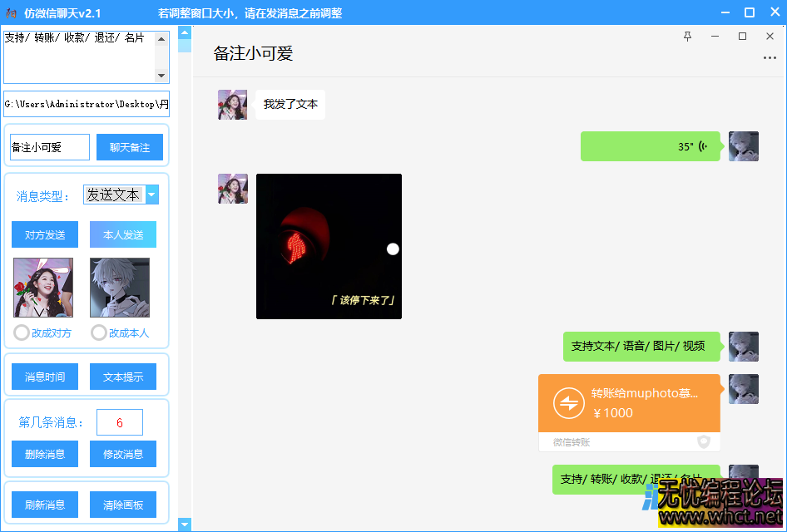The height and width of the screenshot is (532, 787).
Task: Click the 对方发送 button
Action: point(44,234)
